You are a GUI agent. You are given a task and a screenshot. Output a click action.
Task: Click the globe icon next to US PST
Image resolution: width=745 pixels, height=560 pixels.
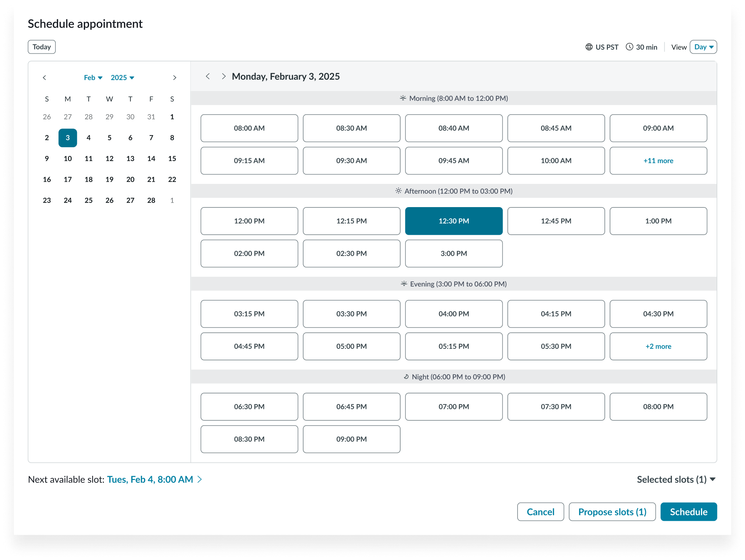[x=590, y=47]
